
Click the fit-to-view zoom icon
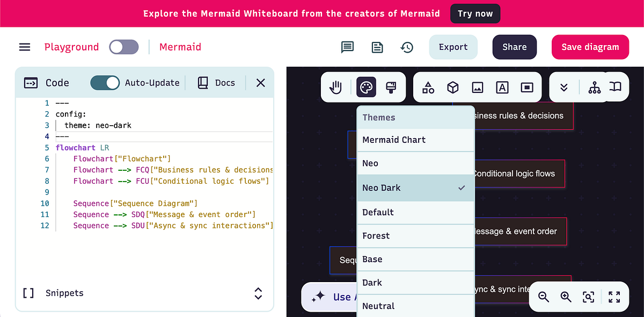point(588,297)
